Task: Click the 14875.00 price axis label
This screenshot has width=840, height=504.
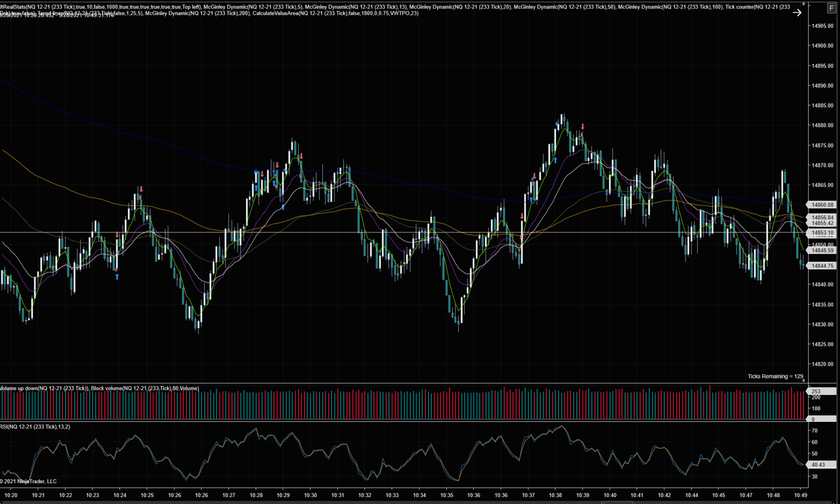Action: click(822, 146)
